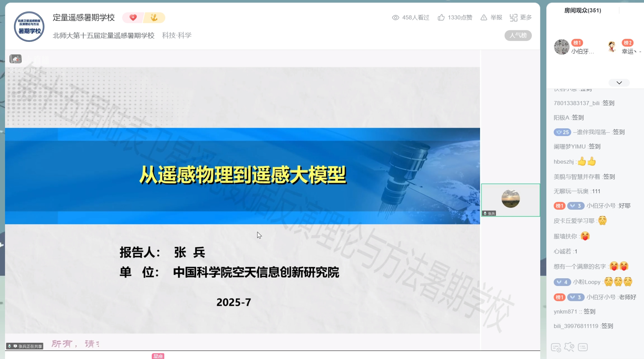
Task: Click 小伯牙 rank 1 viewer avatar
Action: 561,47
